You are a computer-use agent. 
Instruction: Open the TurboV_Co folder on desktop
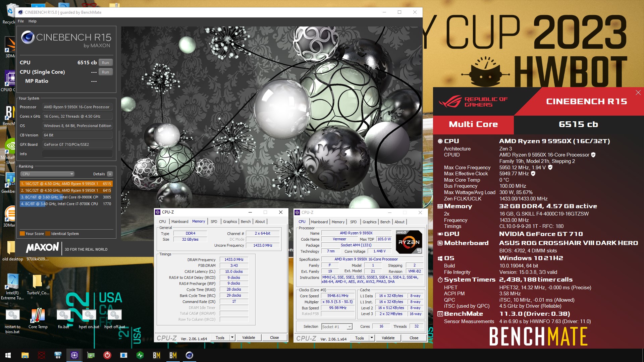(x=38, y=285)
